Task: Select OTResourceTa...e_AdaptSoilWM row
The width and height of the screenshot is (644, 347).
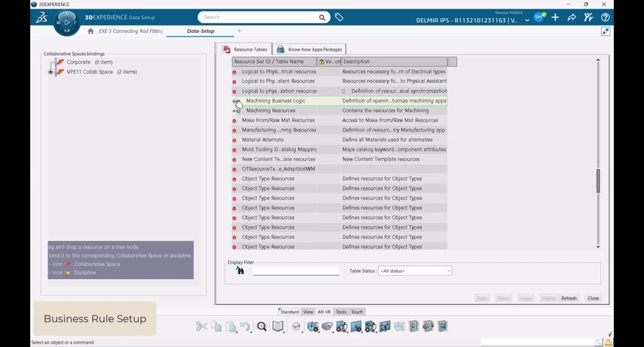Action: click(x=339, y=169)
